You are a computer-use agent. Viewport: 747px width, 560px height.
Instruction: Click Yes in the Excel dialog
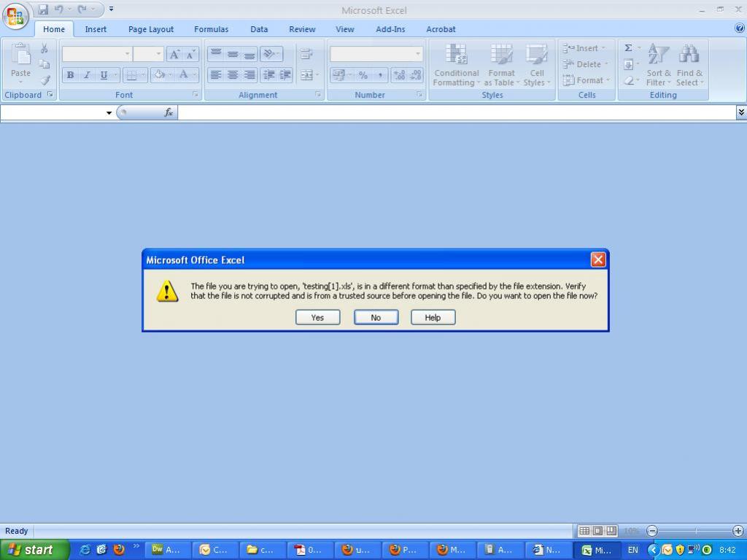point(318,318)
